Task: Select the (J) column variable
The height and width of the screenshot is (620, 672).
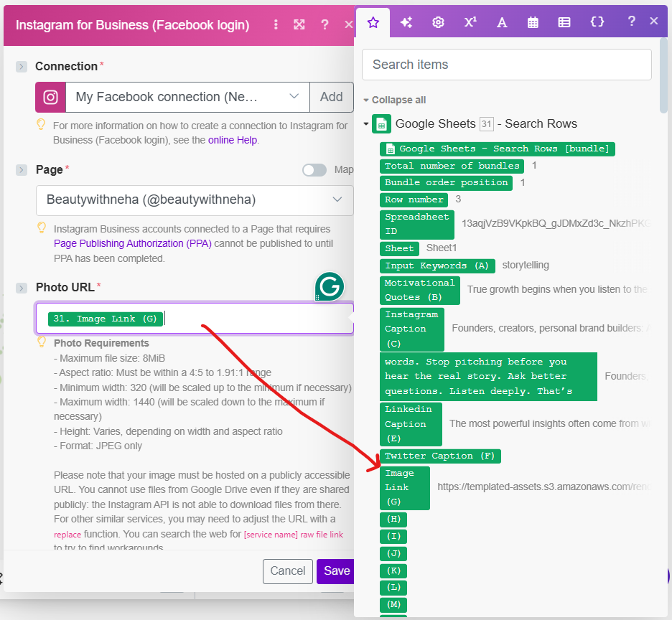Action: [x=393, y=554]
